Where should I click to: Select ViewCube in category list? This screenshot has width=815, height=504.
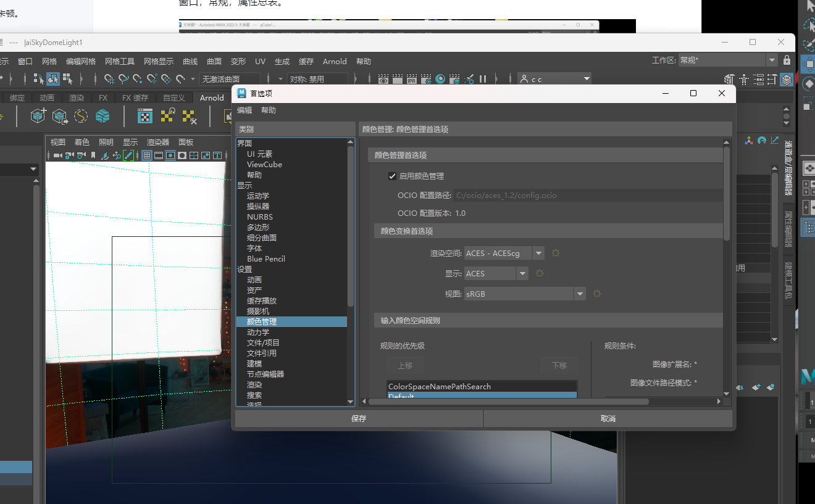(x=264, y=165)
